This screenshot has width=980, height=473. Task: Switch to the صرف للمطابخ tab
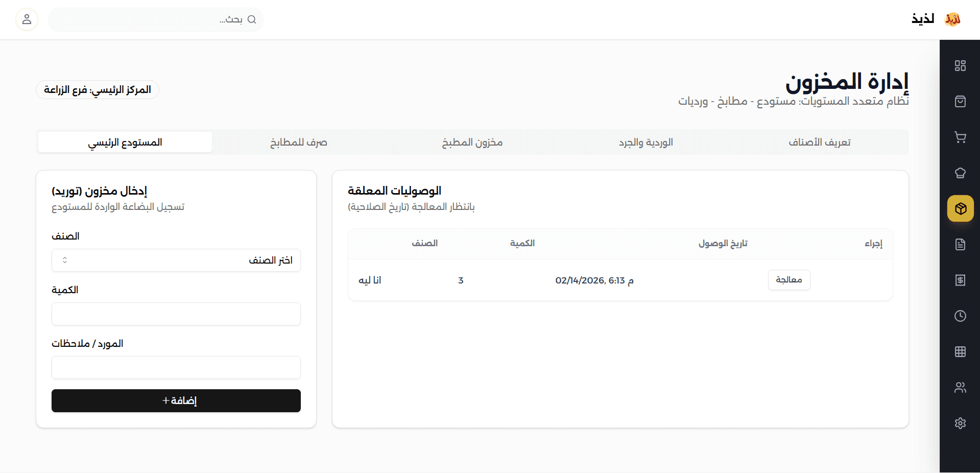(x=299, y=143)
